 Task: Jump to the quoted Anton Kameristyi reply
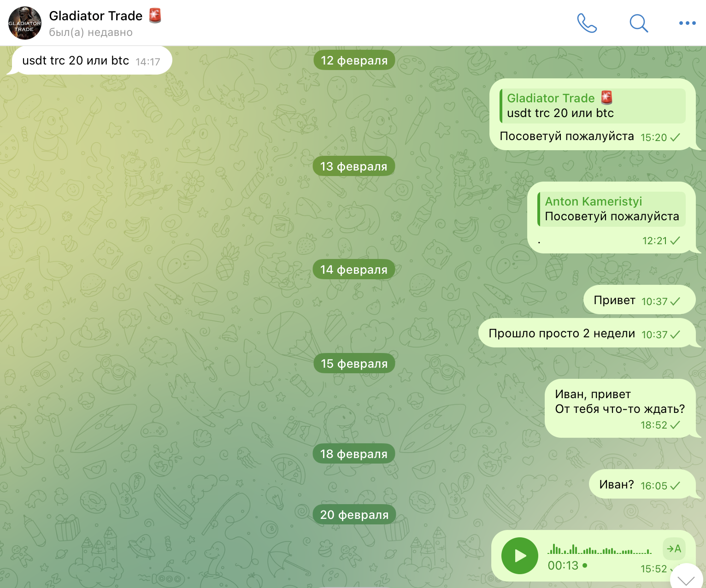point(612,209)
